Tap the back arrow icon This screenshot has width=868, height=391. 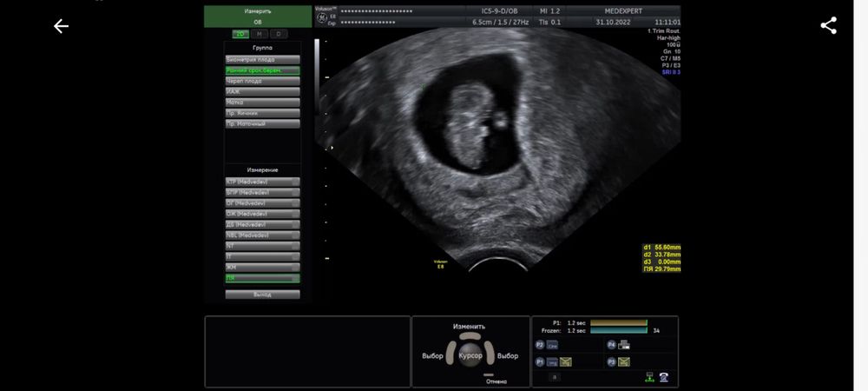[x=61, y=26]
